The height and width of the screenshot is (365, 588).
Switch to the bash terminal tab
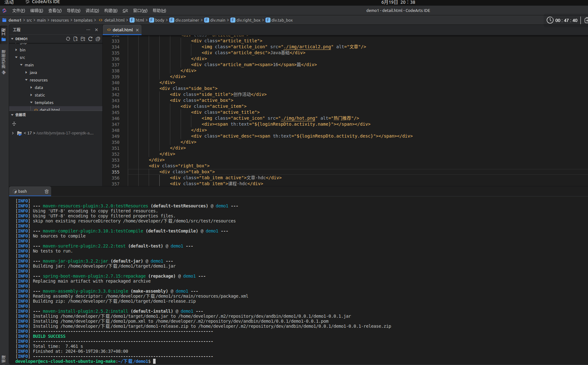click(23, 191)
